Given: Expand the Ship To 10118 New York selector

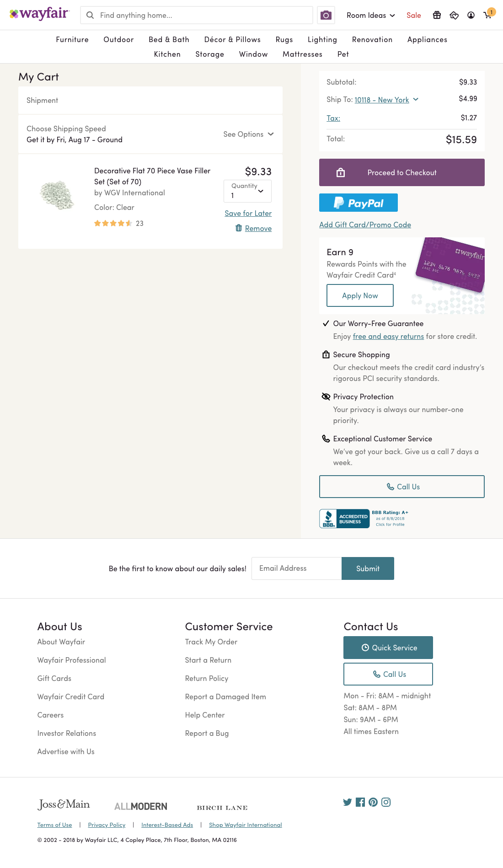Looking at the screenshot, I should point(386,99).
